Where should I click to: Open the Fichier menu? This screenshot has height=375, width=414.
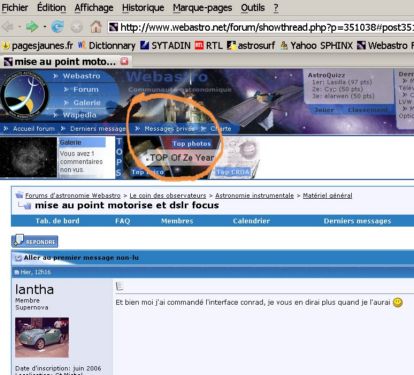[x=15, y=7]
